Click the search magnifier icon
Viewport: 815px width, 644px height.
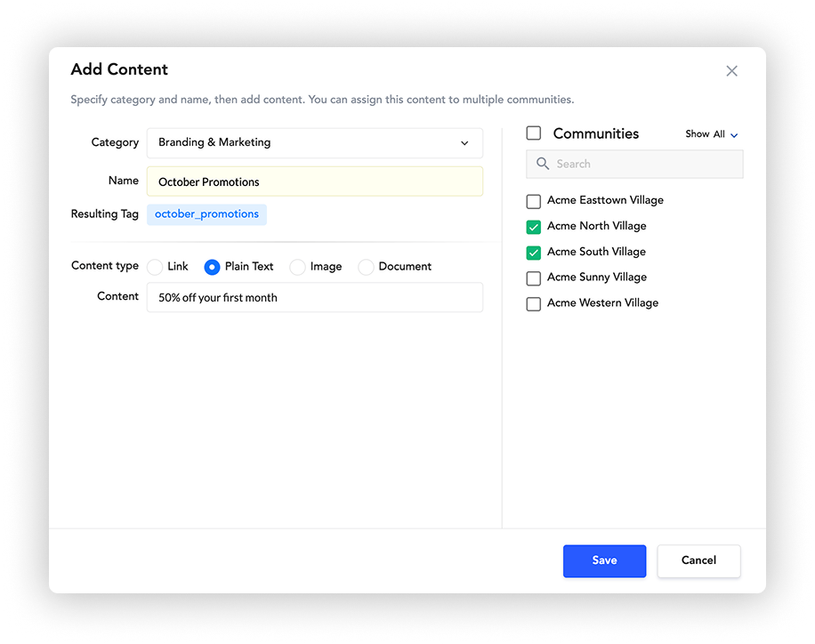[542, 164]
